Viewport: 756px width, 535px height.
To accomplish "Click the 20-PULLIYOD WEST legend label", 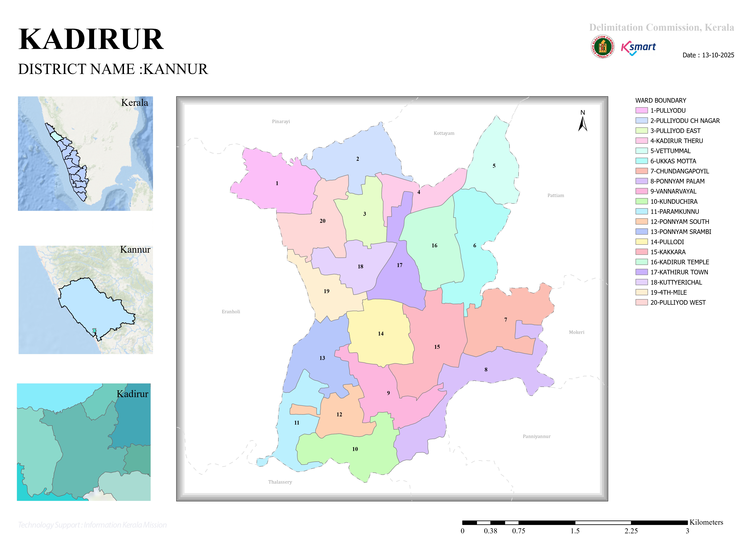I will pyautogui.click(x=678, y=302).
